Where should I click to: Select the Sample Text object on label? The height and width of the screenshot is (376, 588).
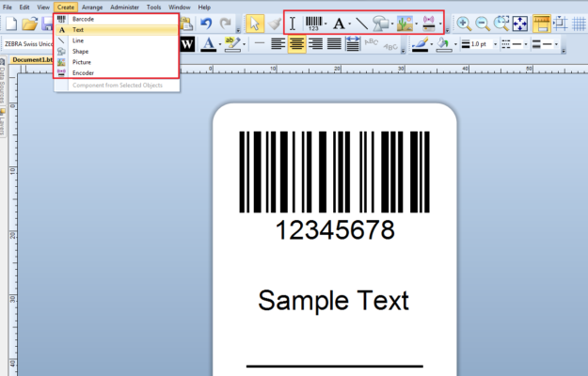pos(333,301)
